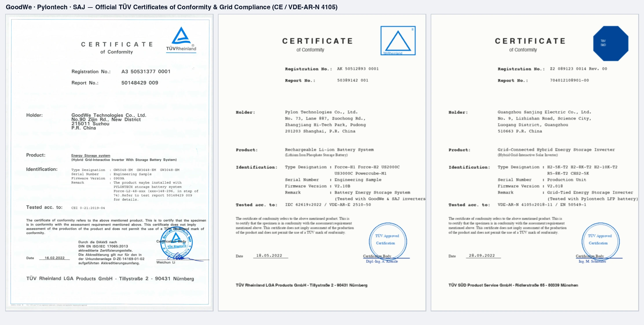Click Production Unit serial number text
The height and width of the screenshot is (325, 644).
point(567,180)
